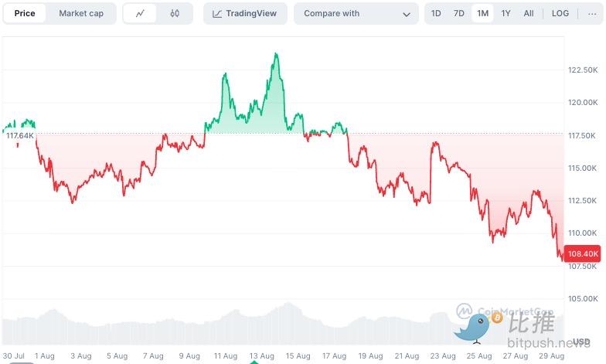The width and height of the screenshot is (606, 364).
Task: Show All time range
Action: coord(529,13)
